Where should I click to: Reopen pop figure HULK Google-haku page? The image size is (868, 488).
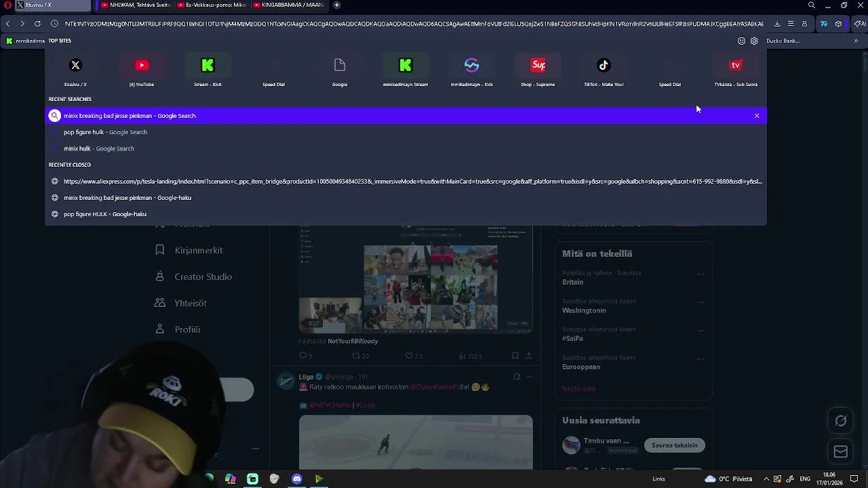pos(406,214)
